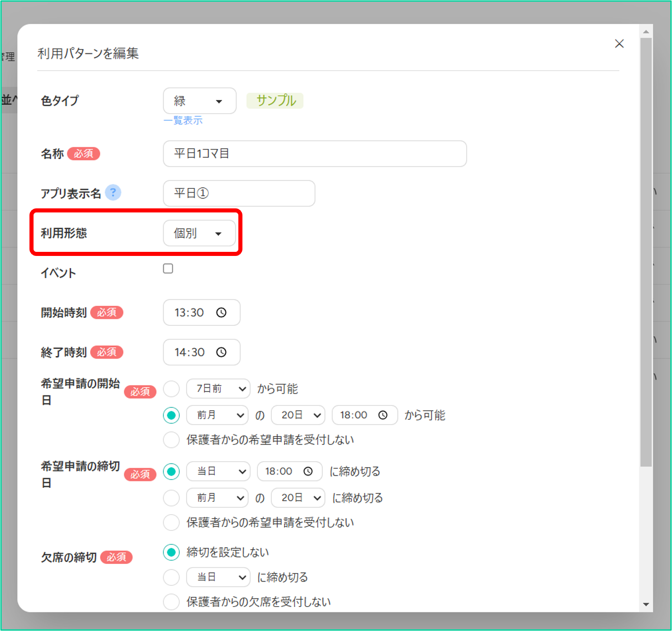Click the clock icon in 終了時刻 field
Screen dimensions: 672x631
[x=221, y=352]
